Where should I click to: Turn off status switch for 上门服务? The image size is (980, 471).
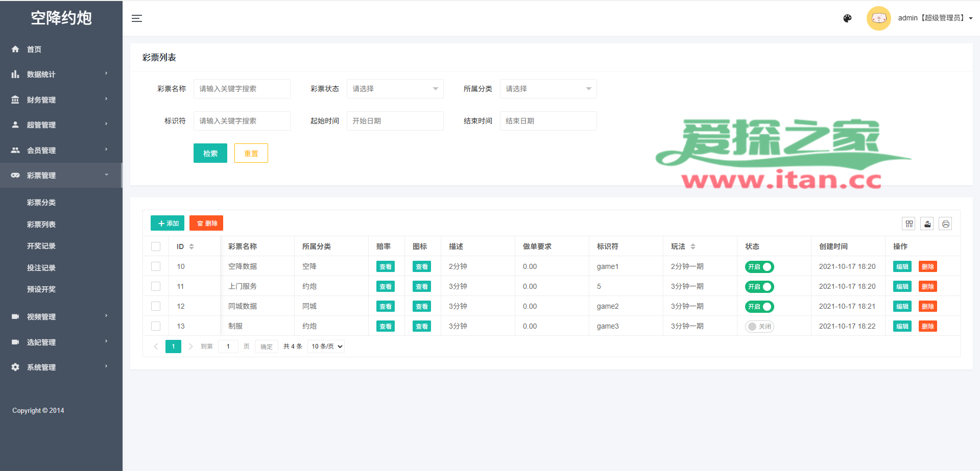(x=759, y=286)
